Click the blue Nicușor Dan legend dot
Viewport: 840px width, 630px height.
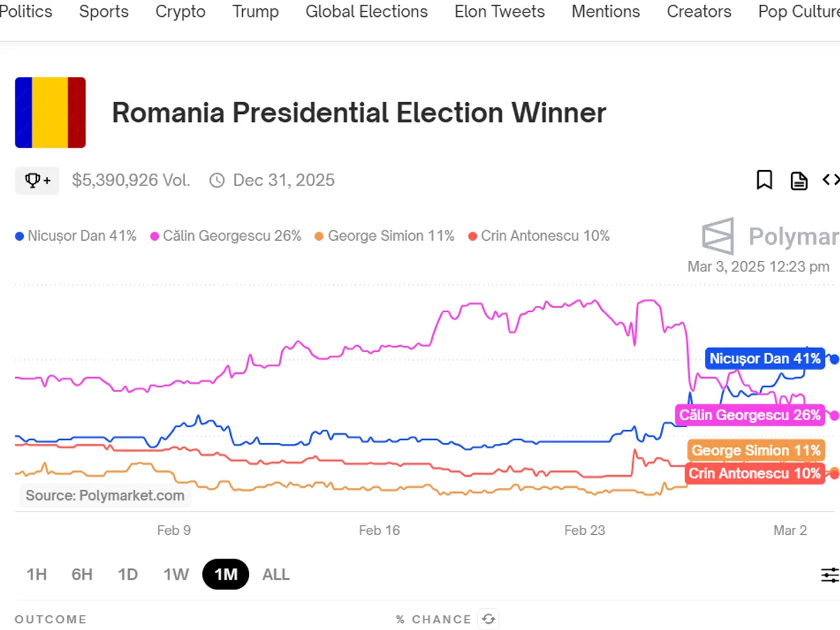coord(20,237)
